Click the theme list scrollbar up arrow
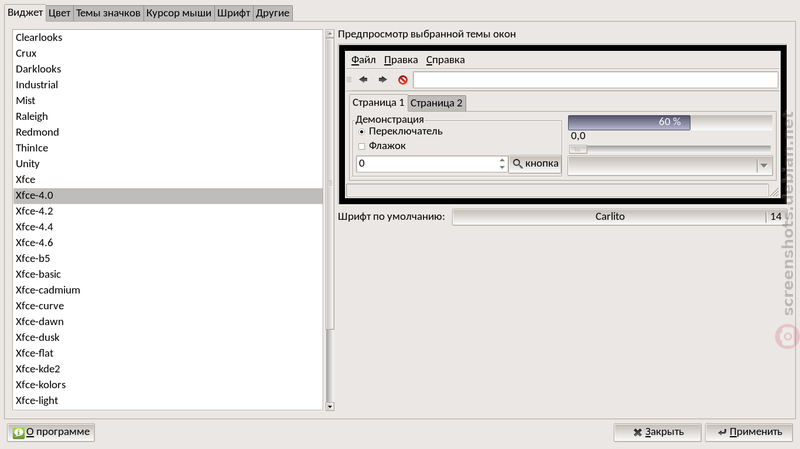The height and width of the screenshot is (449, 800). [x=330, y=34]
